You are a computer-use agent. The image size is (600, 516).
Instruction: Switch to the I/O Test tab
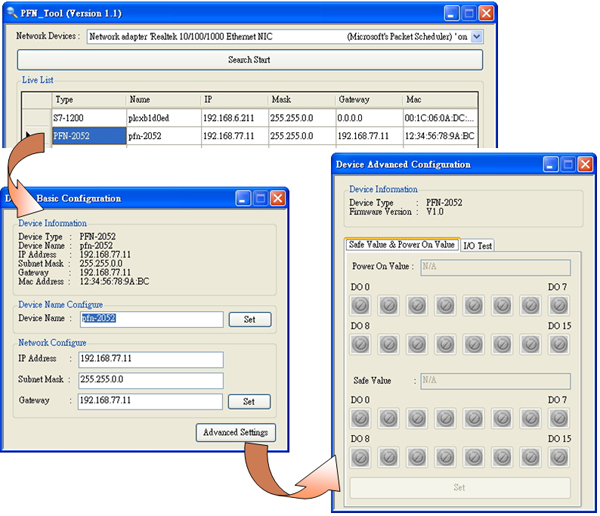(x=477, y=245)
